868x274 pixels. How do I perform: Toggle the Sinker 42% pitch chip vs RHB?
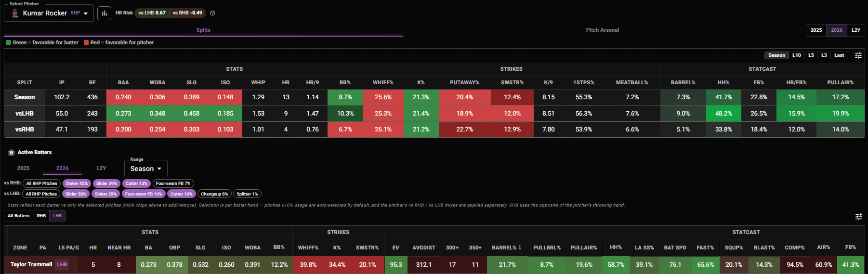point(77,183)
